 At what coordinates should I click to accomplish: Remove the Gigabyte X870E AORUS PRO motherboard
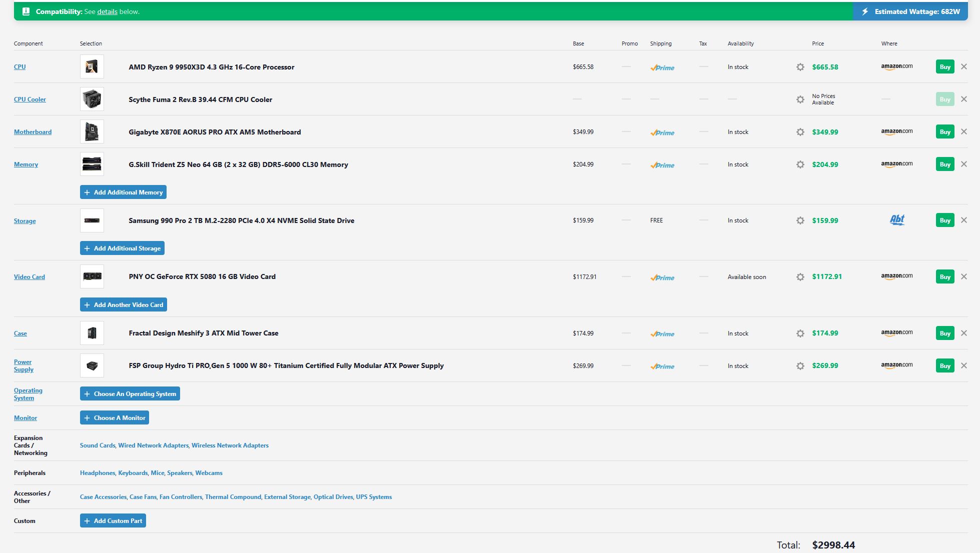(964, 131)
